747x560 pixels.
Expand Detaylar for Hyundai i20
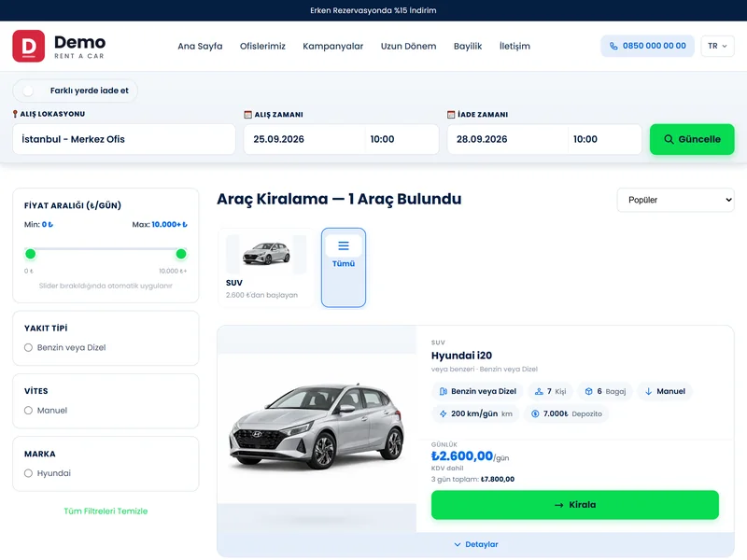tap(475, 544)
